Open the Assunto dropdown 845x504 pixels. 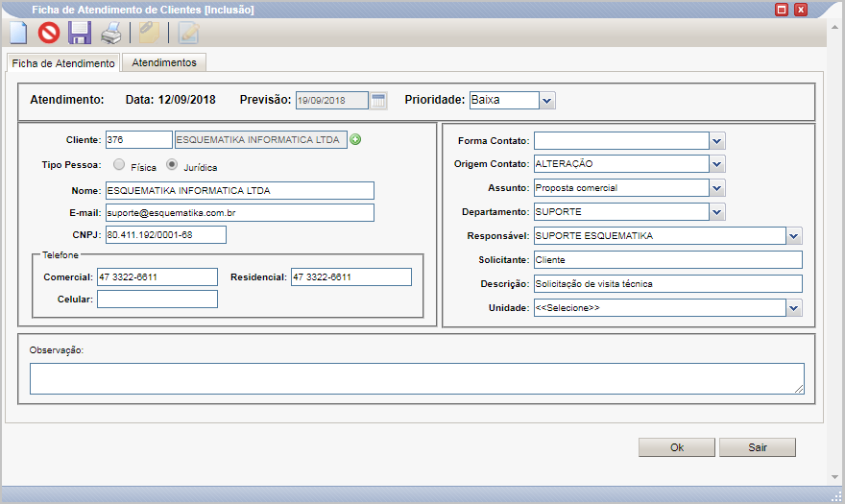(x=716, y=188)
